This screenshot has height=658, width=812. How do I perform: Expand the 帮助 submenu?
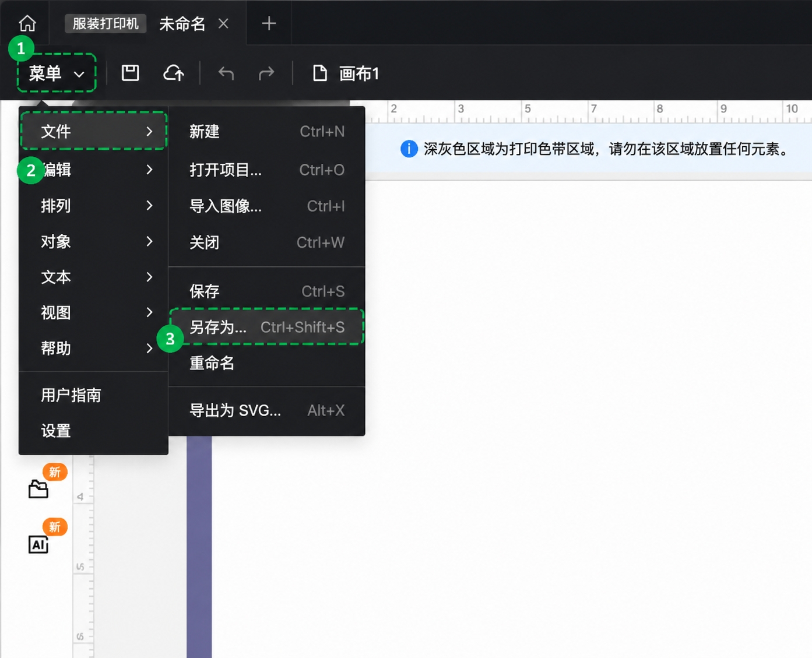(94, 348)
